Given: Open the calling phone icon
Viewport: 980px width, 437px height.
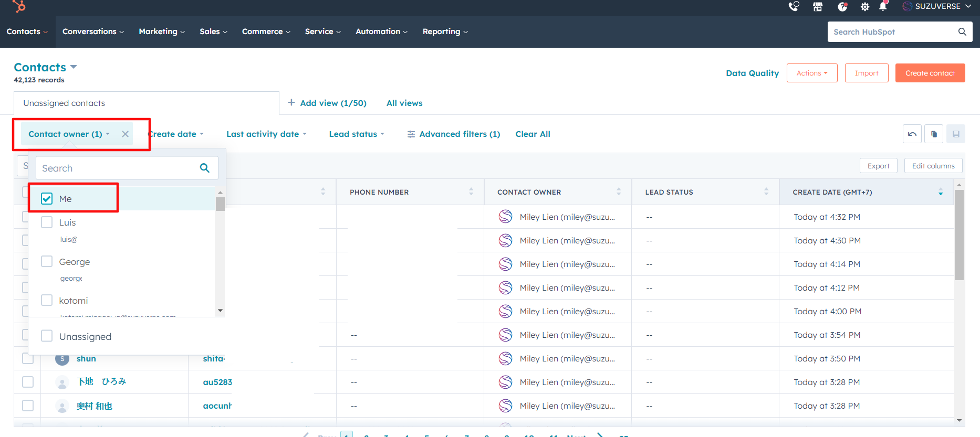Looking at the screenshot, I should pyautogui.click(x=794, y=6).
